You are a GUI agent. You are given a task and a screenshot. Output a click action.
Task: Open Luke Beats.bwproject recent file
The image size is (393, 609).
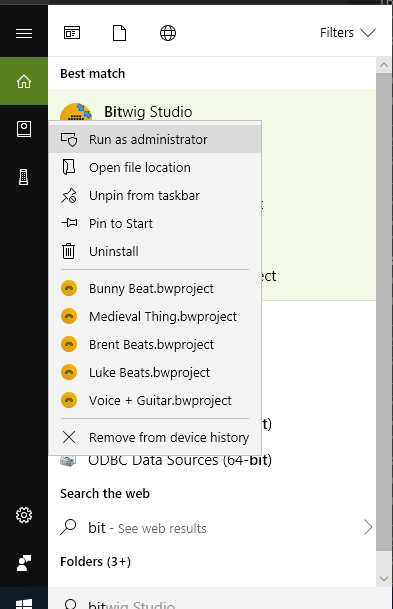coord(155,372)
